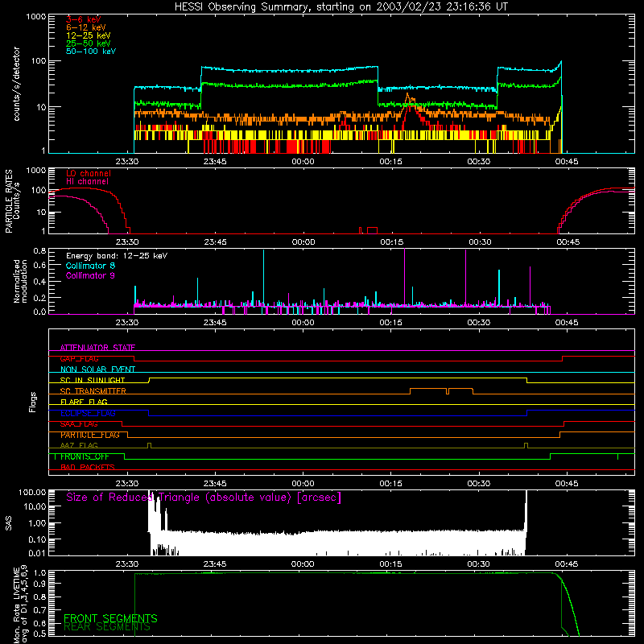Click the FRONT SEGMENTS legend label
The image size is (644, 644).
[x=110, y=618]
